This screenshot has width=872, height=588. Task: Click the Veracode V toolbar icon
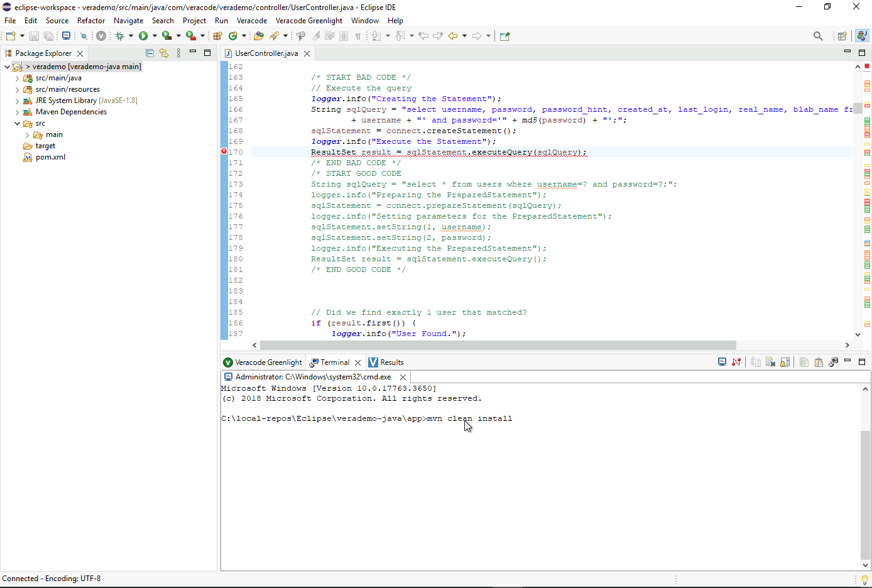coord(101,36)
